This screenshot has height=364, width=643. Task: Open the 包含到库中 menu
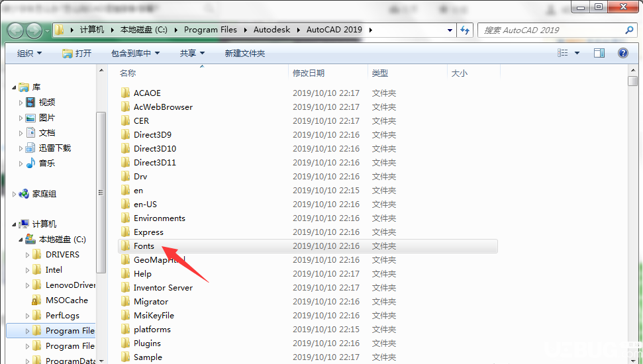pyautogui.click(x=135, y=54)
